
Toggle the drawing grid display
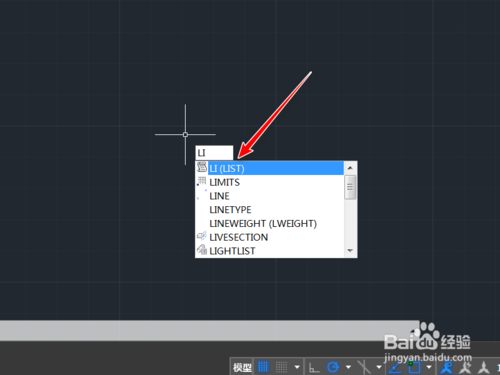pos(263,367)
